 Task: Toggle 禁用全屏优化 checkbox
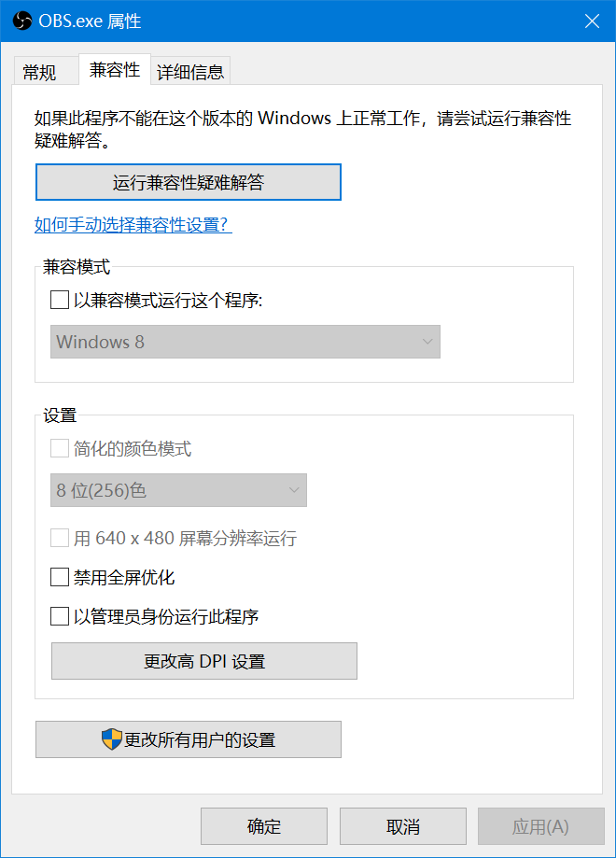[60, 578]
